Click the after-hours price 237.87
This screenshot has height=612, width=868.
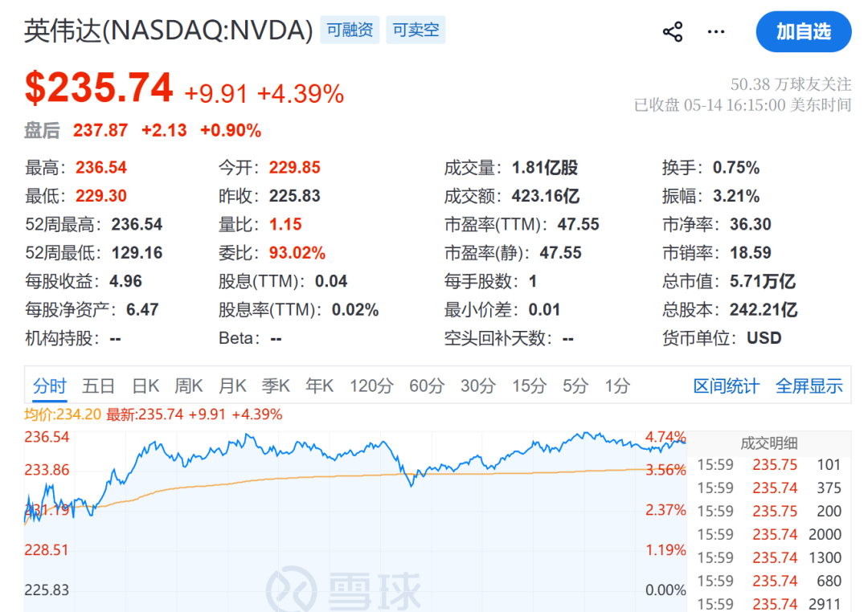pos(100,131)
